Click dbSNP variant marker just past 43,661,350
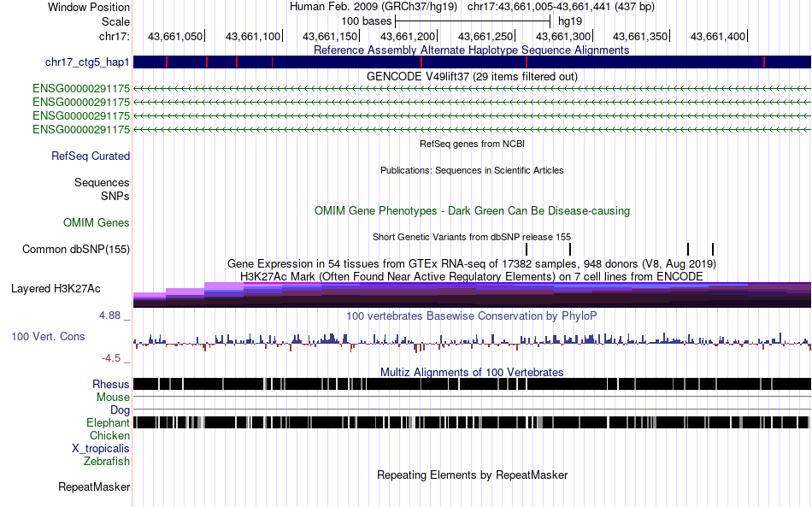 pyautogui.click(x=688, y=249)
